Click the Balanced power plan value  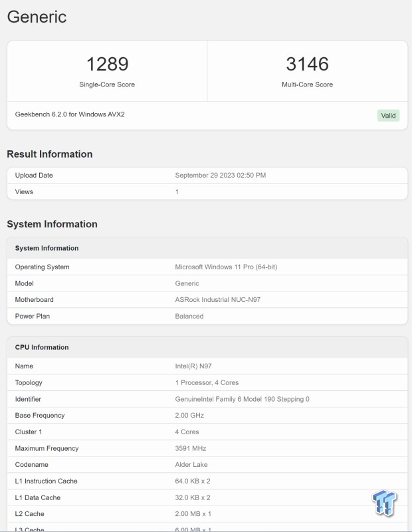click(x=189, y=317)
